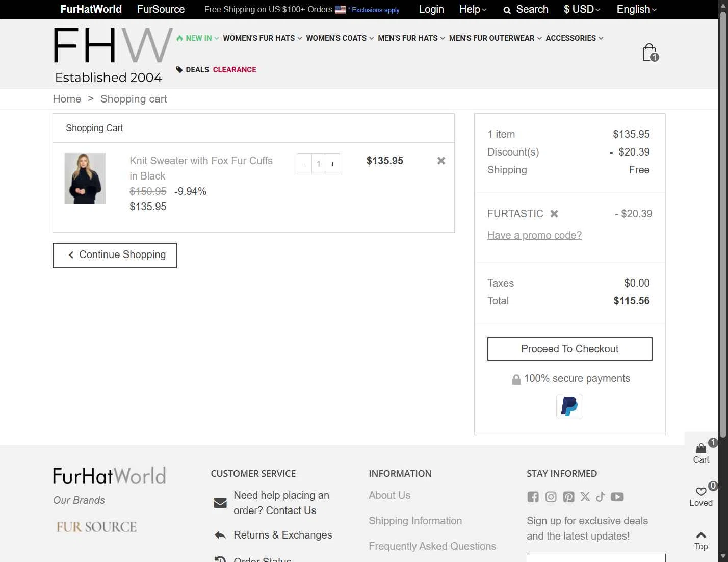
Task: Click the Shopping cart breadcrumb text
Action: (134, 99)
